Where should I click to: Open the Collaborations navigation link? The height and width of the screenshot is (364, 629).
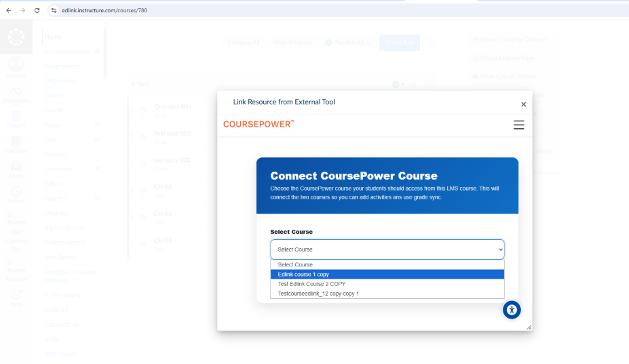pyautogui.click(x=64, y=243)
